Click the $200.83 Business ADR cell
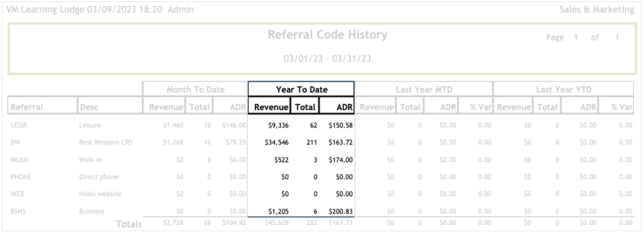The height and width of the screenshot is (233, 644). point(341,212)
